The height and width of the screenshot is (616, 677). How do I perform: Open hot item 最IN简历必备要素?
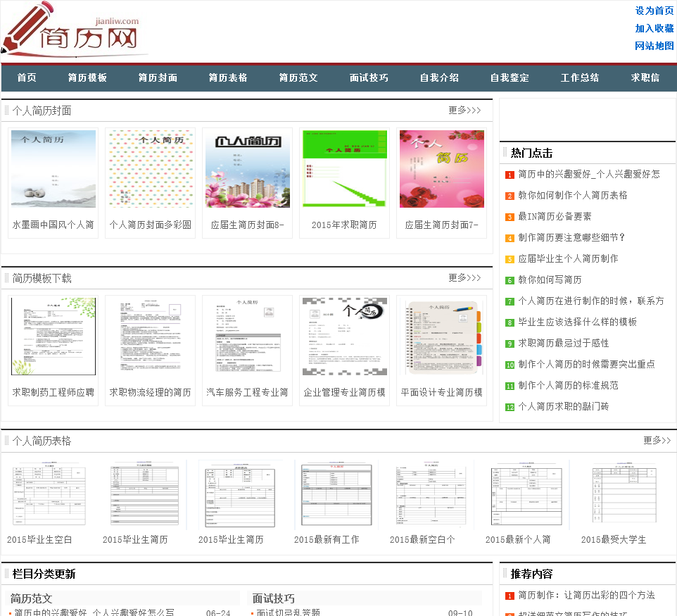[555, 216]
